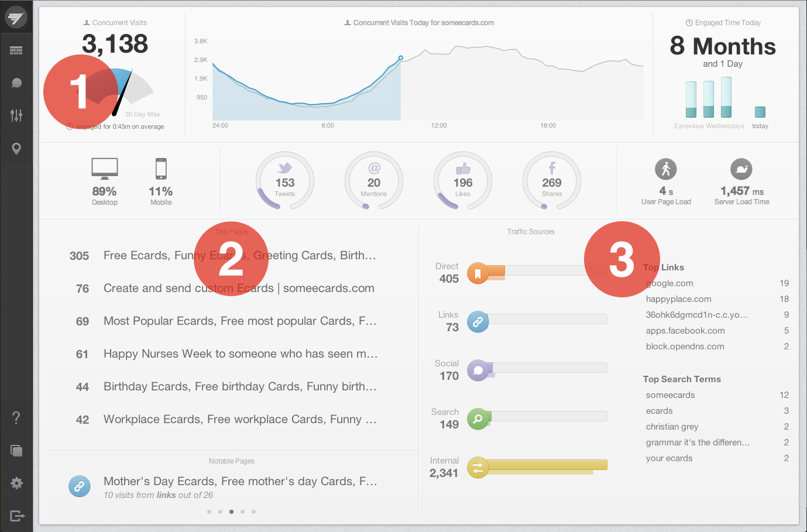
Task: Click the '3 previous Wednesdays' label
Action: pos(709,126)
